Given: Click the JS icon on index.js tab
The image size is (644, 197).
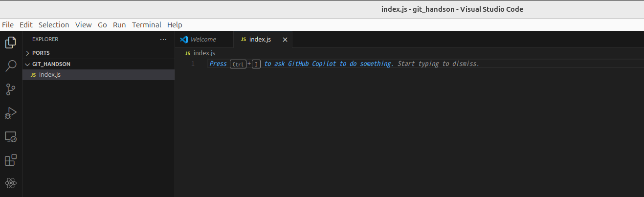Looking at the screenshot, I should 243,40.
